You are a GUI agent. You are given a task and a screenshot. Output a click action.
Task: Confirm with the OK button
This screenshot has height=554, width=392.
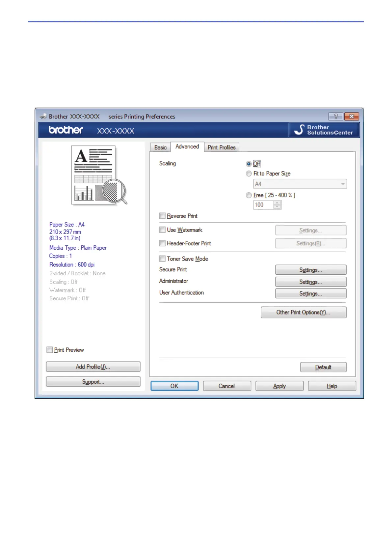[174, 386]
